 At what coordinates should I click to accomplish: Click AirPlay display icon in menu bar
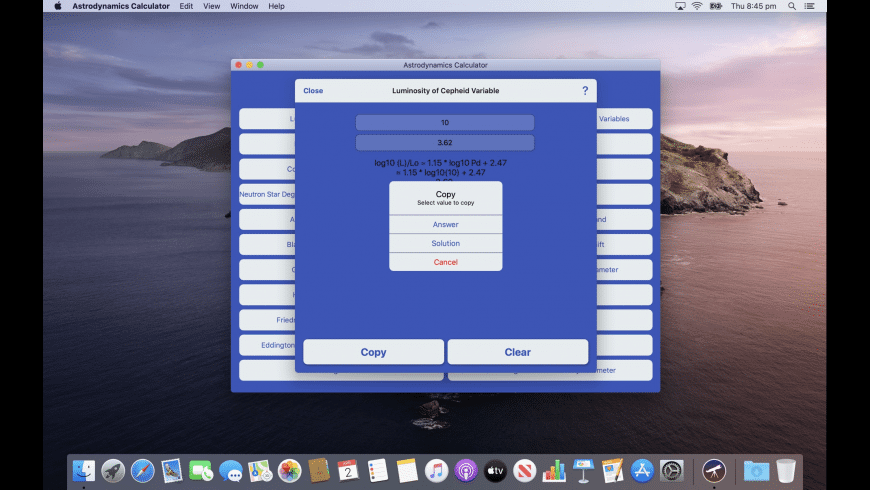tap(680, 6)
